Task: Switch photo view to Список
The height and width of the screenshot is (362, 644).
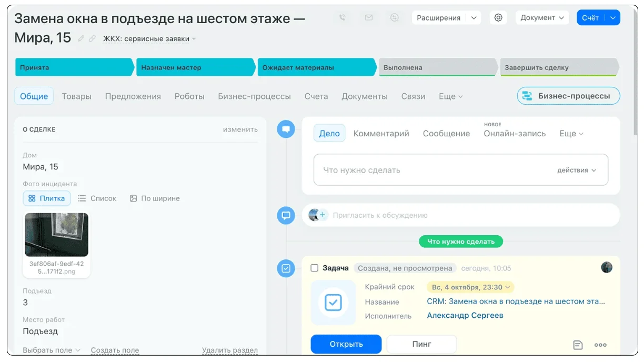Action: [x=97, y=198]
